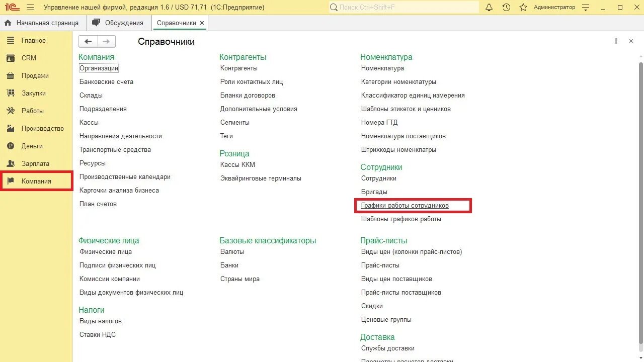
Task: Open Категории номенклатуры link
Action: [398, 81]
